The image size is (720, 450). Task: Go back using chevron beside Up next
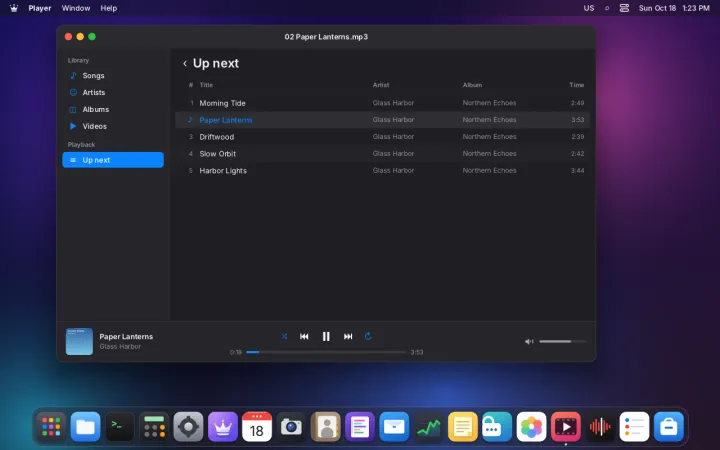(185, 64)
